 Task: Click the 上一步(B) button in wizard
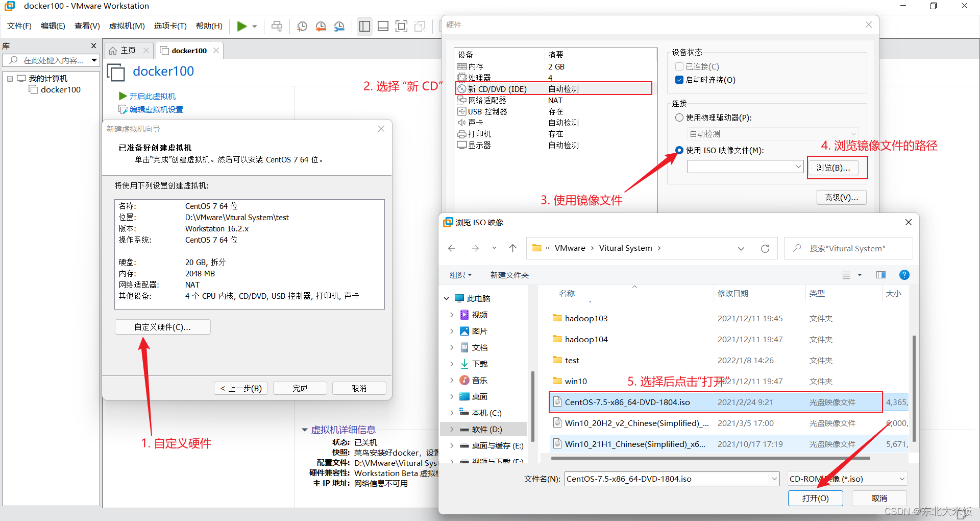click(241, 388)
